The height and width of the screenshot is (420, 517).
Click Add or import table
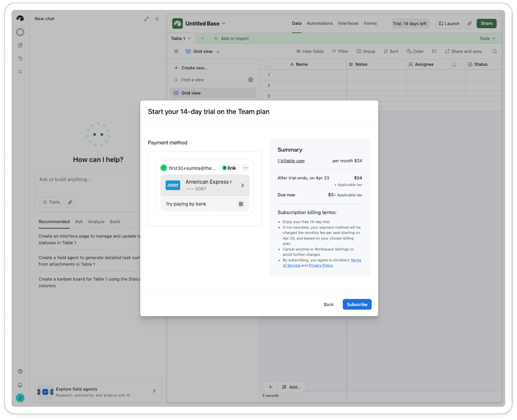click(231, 39)
